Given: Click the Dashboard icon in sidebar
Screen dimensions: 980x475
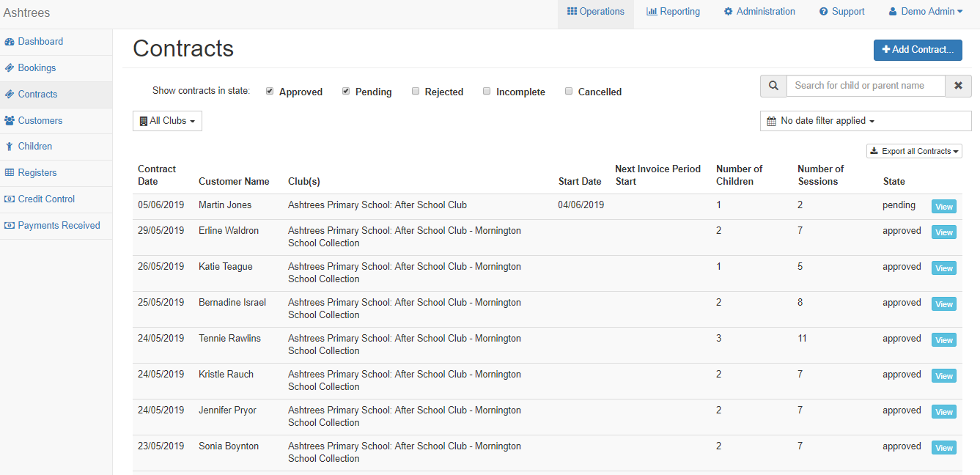Looking at the screenshot, I should (10, 42).
